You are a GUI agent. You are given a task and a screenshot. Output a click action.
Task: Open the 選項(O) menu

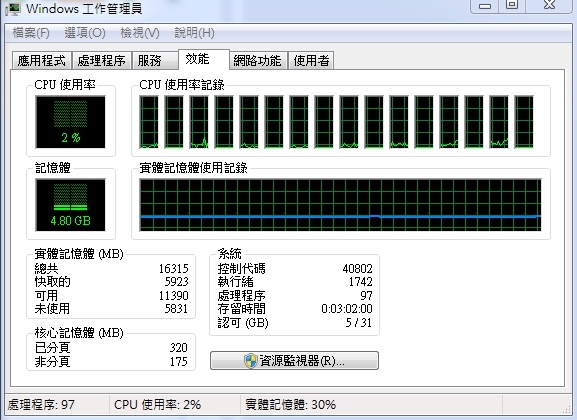point(85,33)
